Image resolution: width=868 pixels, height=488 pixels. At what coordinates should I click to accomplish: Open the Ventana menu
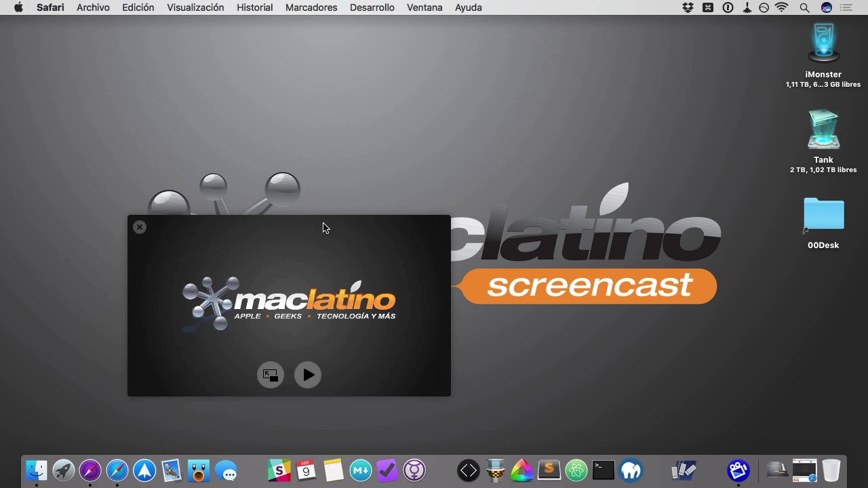coord(425,7)
